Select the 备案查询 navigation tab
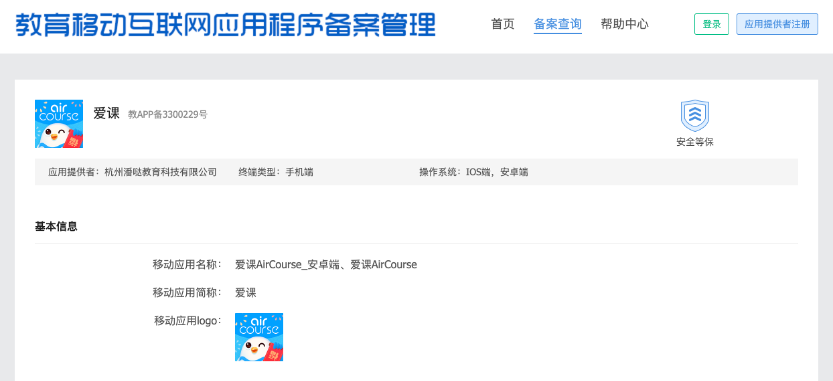The width and height of the screenshot is (833, 381). (557, 24)
